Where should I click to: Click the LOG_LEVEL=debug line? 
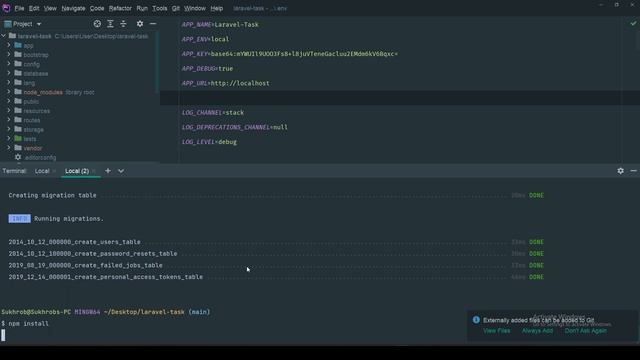coord(209,142)
